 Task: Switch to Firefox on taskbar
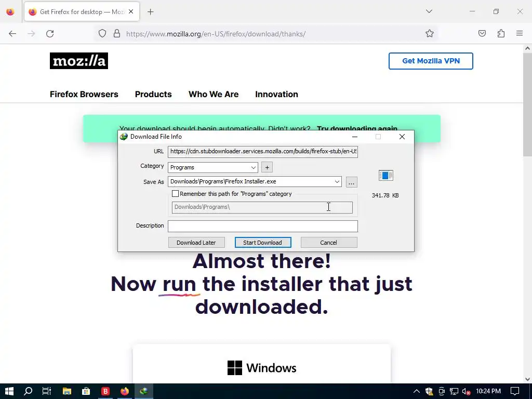click(x=125, y=391)
